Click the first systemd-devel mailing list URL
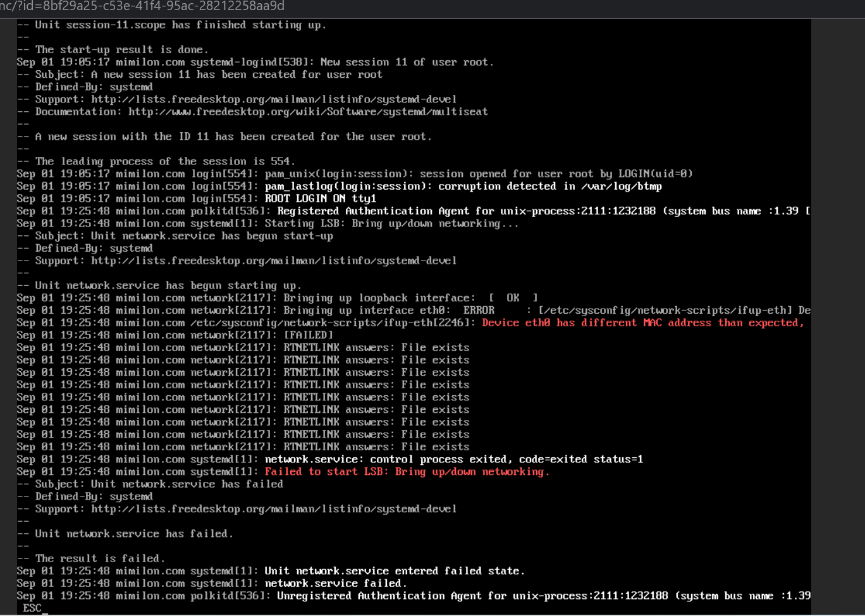Screen dimensions: 865x616 (274, 99)
